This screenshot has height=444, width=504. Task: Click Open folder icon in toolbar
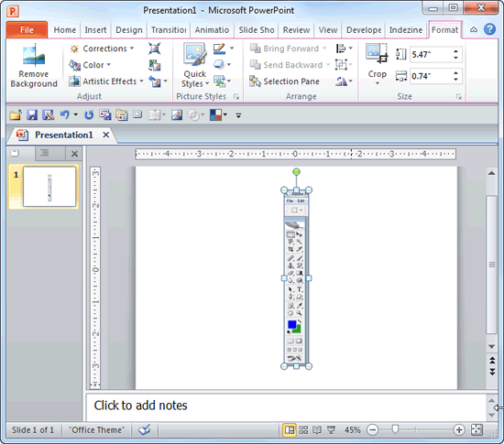click(16, 115)
